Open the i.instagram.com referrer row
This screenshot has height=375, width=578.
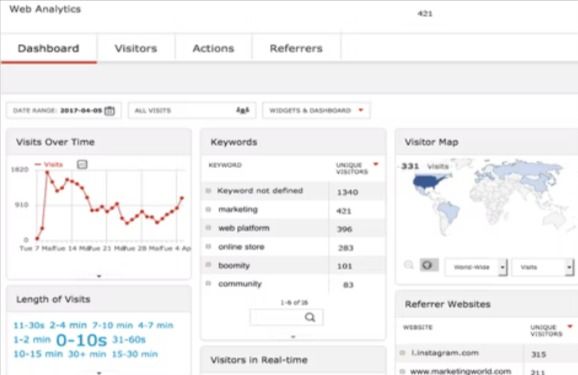click(x=487, y=353)
